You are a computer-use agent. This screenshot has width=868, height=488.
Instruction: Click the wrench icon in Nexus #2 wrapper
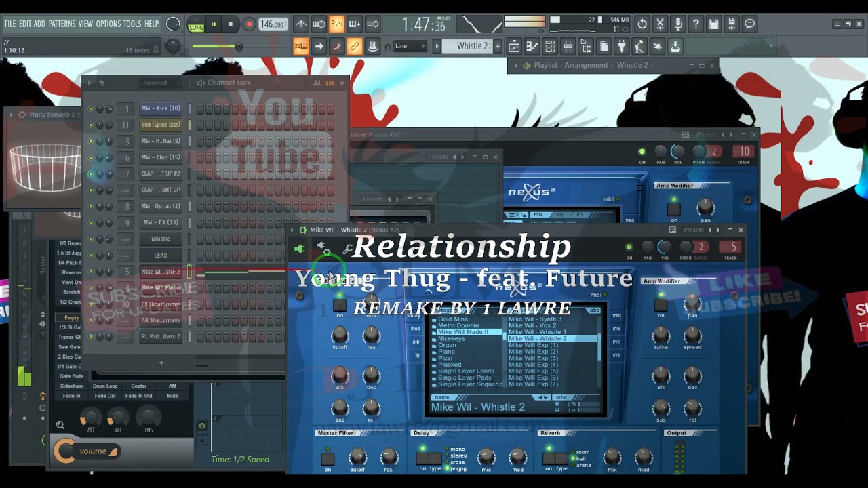tap(347, 250)
